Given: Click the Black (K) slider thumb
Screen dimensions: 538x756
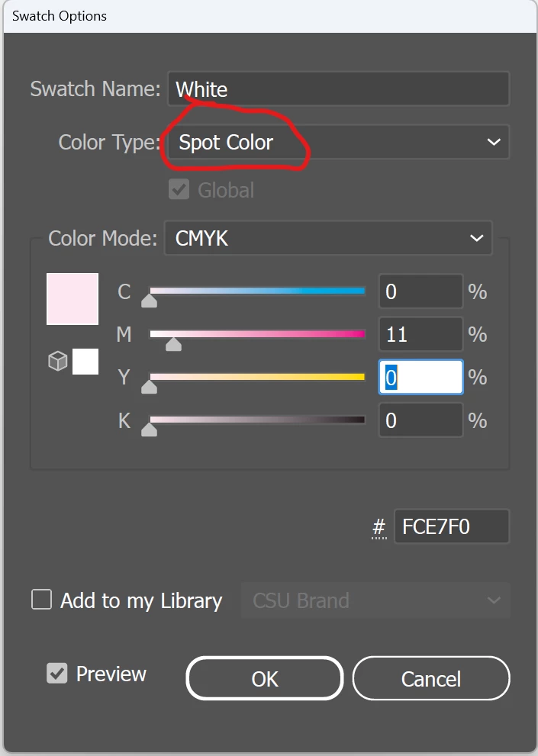Looking at the screenshot, I should [x=150, y=429].
